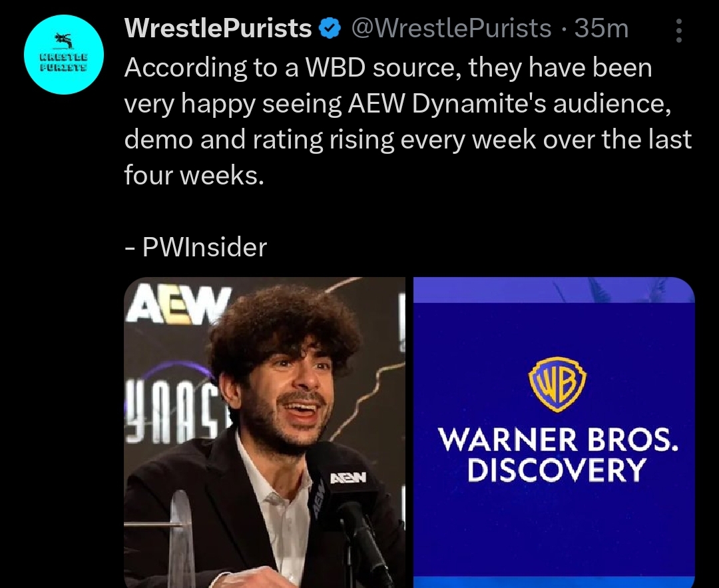The width and height of the screenshot is (719, 588).
Task: Click the 35m timestamp
Action: point(601,29)
